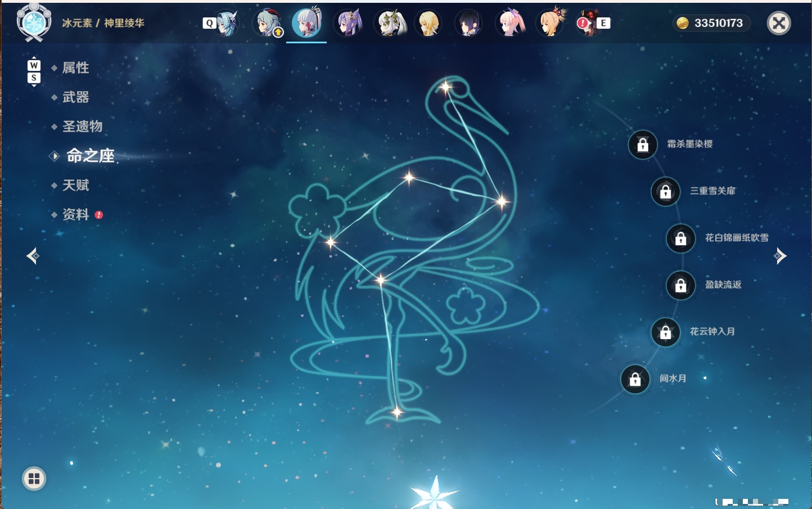This screenshot has height=509, width=812.
Task: Switch to the character portrait with upgrade arrow
Action: [269, 23]
